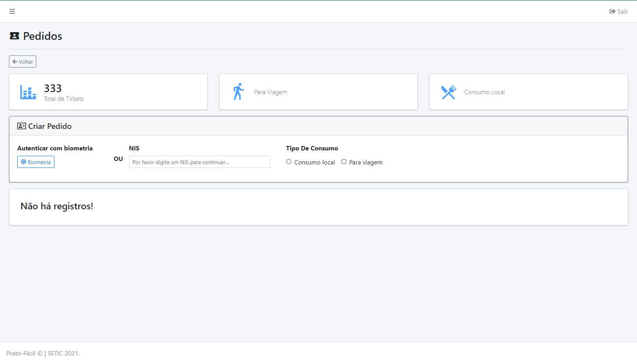Click the Autenticar com biometria label
Viewport: 637px width, 364px height.
click(55, 148)
